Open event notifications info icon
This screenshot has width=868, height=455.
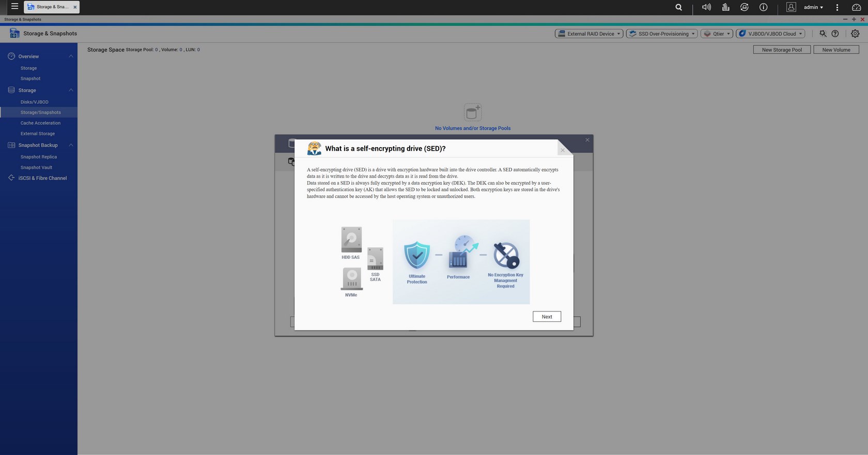(763, 7)
